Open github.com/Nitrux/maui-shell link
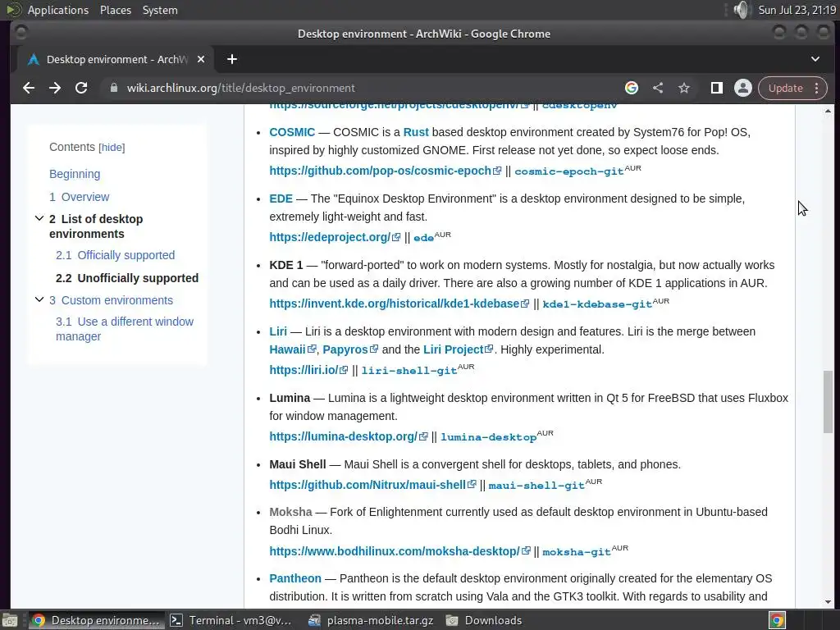Image resolution: width=840 pixels, height=630 pixels. (x=372, y=485)
